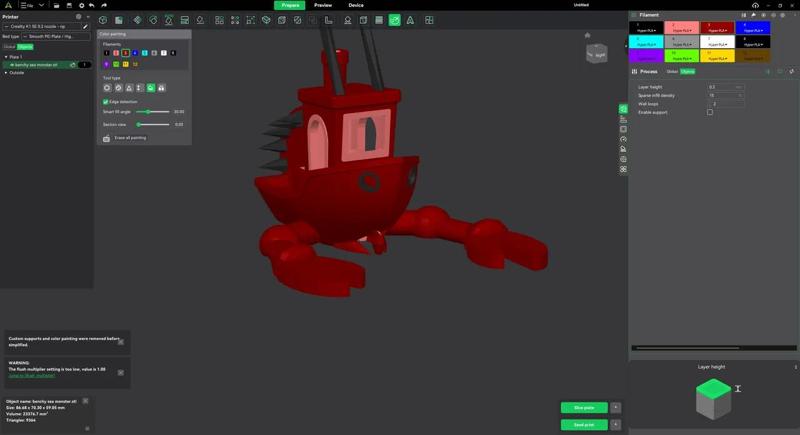Image resolution: width=800 pixels, height=435 pixels.
Task: Open the assembly view grid icon
Action: (429, 20)
